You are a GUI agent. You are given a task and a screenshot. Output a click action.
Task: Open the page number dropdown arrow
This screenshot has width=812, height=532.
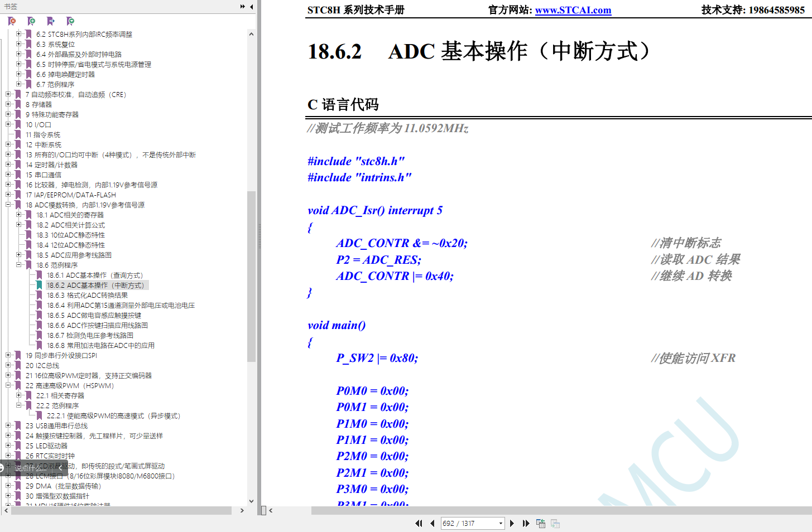(501, 523)
